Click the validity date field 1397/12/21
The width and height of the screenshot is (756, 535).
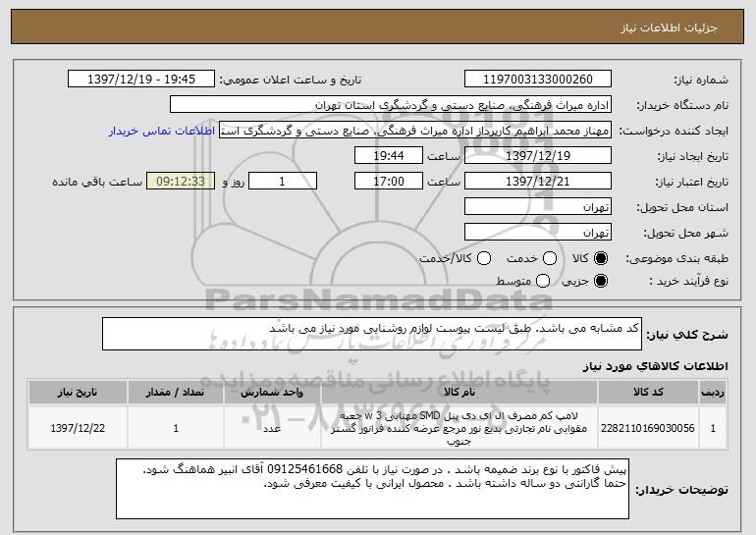538,182
